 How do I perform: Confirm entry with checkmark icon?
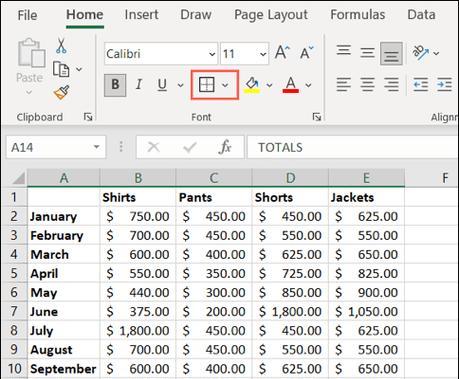click(190, 147)
